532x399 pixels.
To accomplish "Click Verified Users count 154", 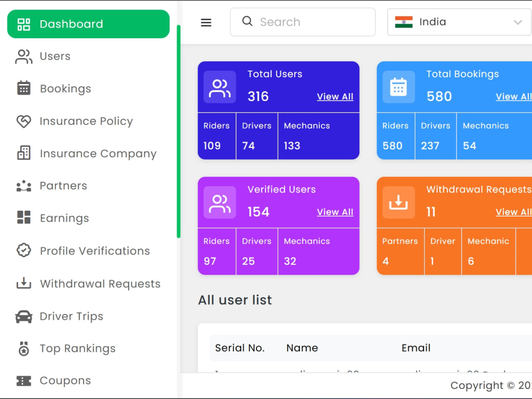I will (x=258, y=212).
